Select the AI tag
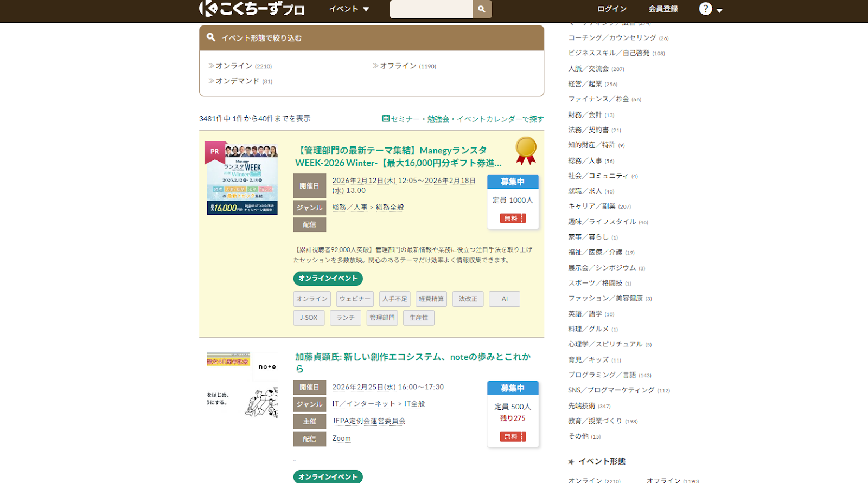 (505, 299)
